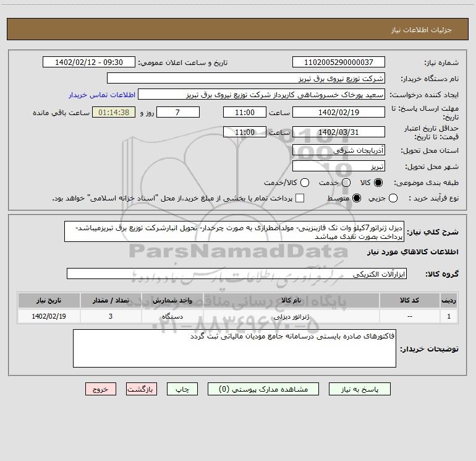Screen dimensions: 476x461
Task: Click the نام کالا column header
Action: point(291,300)
